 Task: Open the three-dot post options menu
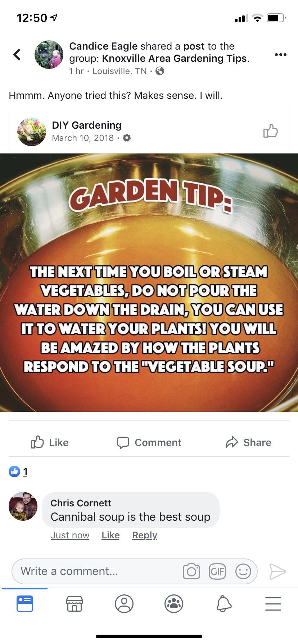280,55
